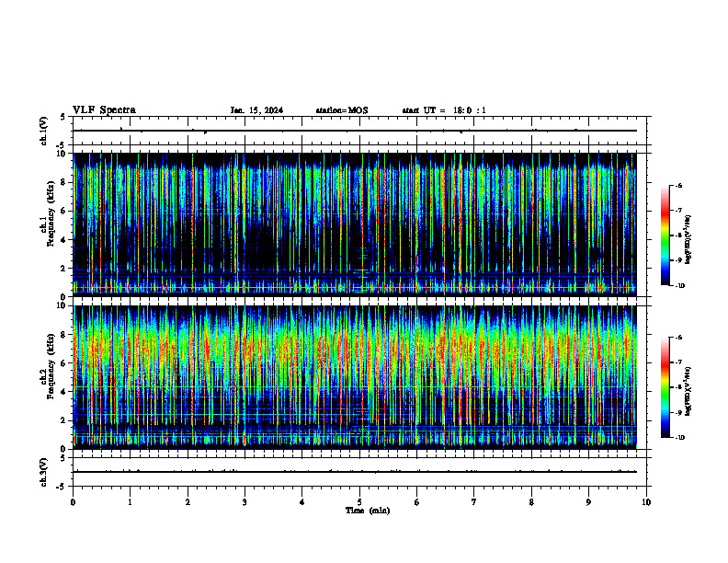
Task: Click the "5" tick on the Time axis
Action: coord(359,502)
